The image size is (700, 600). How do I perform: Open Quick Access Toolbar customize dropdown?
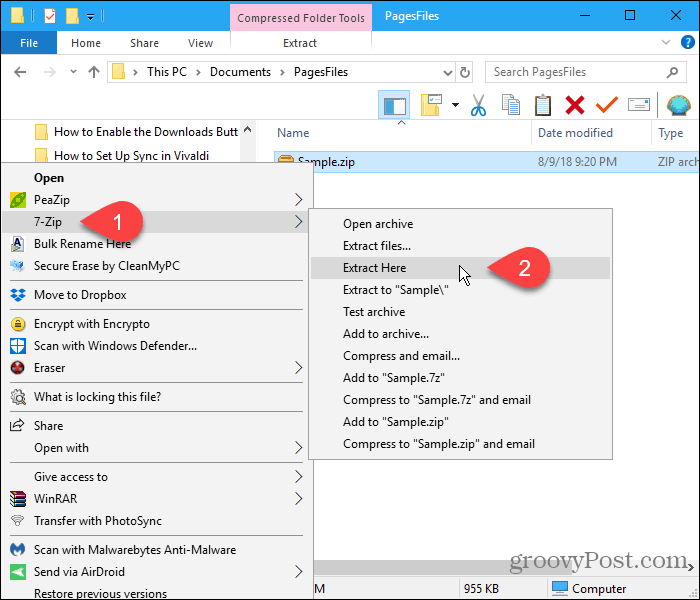[90, 17]
